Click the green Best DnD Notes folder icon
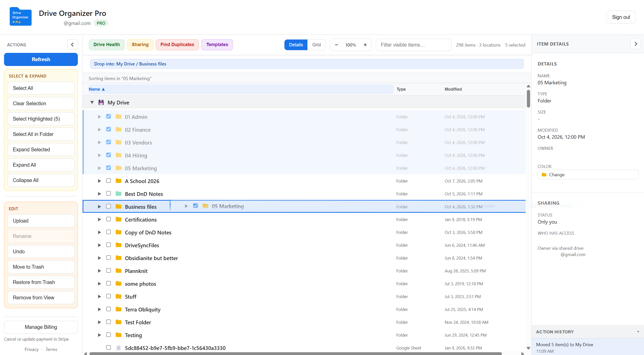The height and width of the screenshot is (355, 644). coord(118,194)
